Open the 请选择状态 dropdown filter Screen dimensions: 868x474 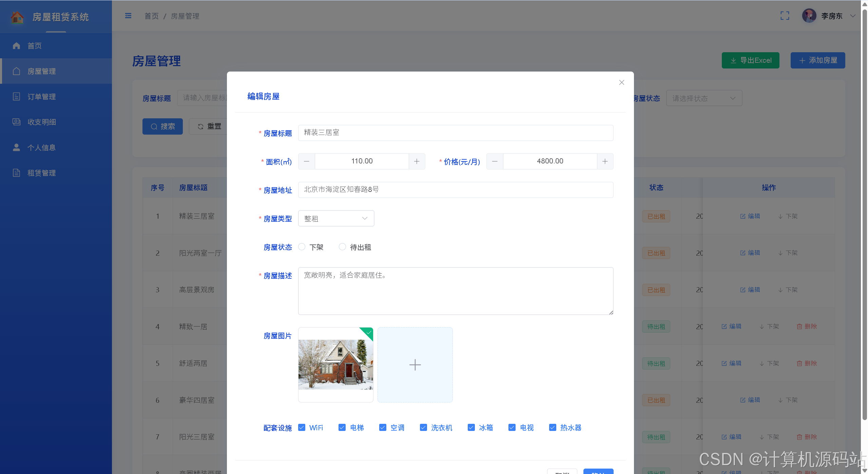tap(704, 98)
